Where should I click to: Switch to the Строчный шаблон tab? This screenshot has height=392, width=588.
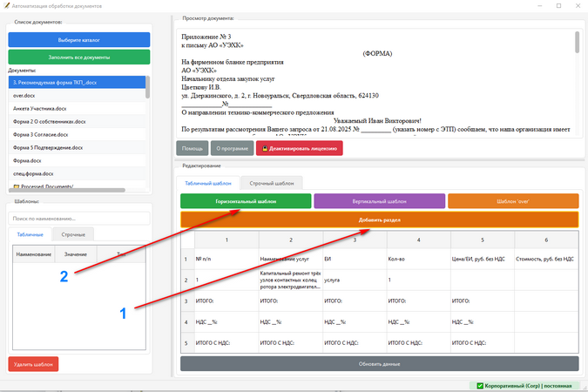[x=272, y=184]
